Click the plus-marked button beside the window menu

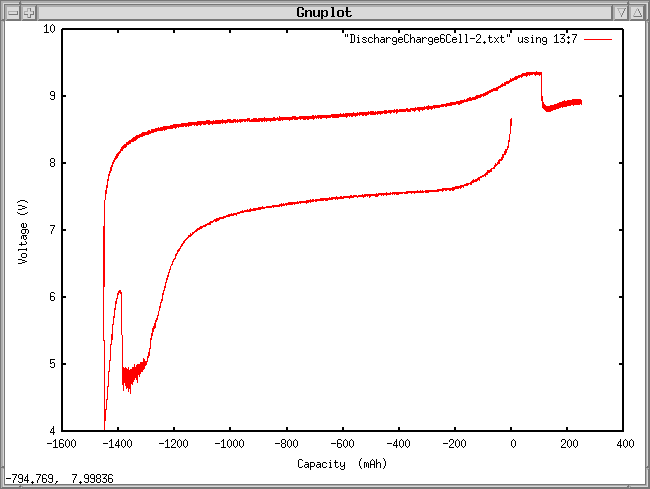pos(30,12)
